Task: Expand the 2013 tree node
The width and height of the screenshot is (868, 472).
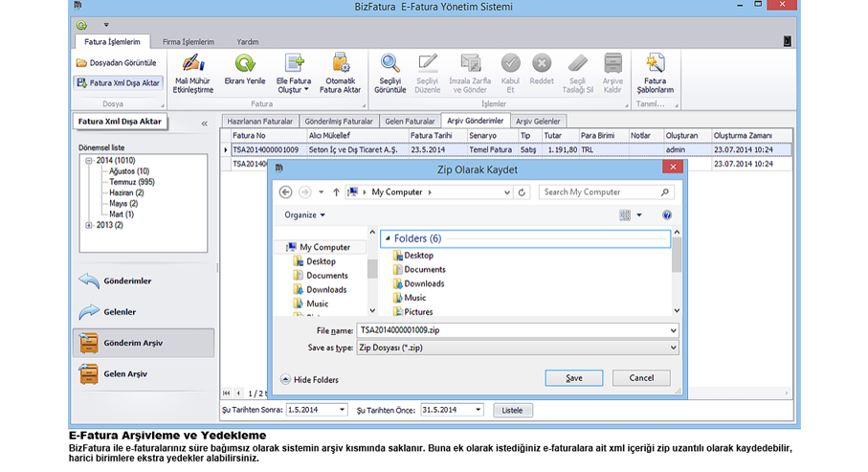Action: point(89,225)
